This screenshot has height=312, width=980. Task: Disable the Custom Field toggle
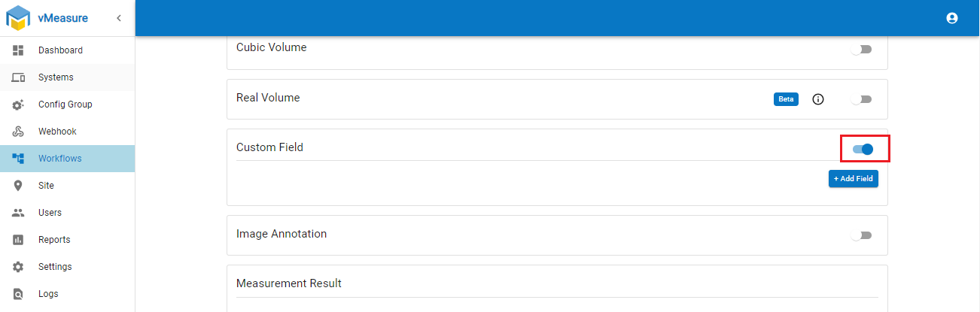863,149
